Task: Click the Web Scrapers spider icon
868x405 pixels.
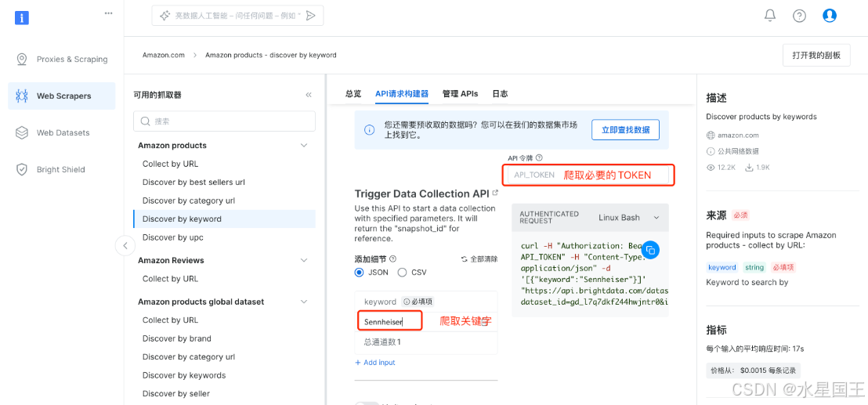Action: (22, 96)
